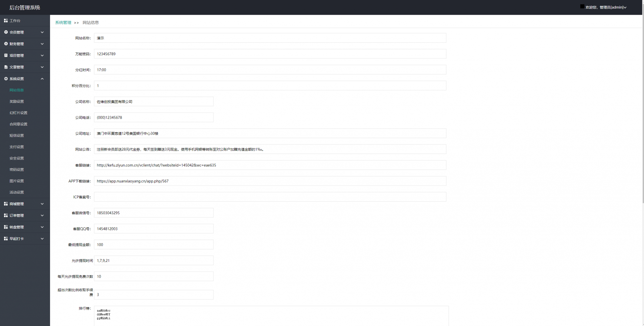The image size is (644, 326).
Task: Open the 幻灯片设置 sidebar link
Action: (x=18, y=113)
